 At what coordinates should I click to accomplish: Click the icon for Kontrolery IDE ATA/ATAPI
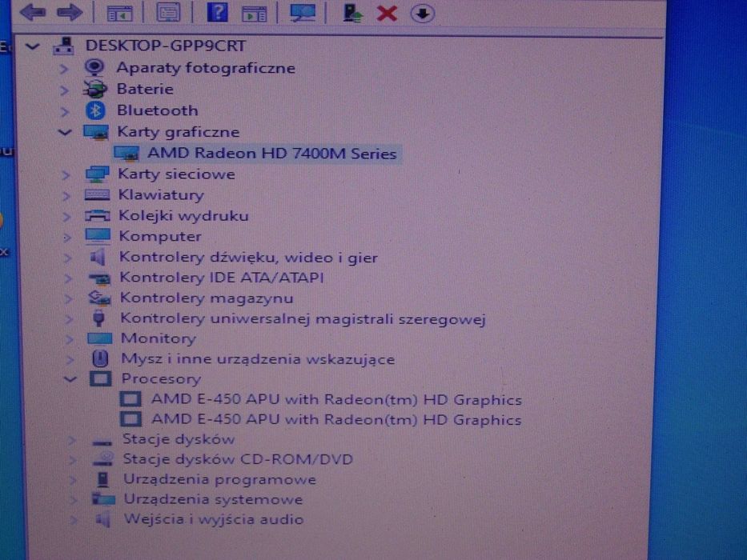[x=99, y=278]
